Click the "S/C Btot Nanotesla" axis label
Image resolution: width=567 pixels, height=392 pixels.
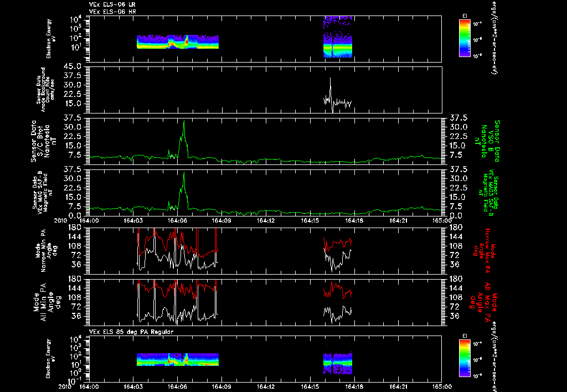(44, 141)
